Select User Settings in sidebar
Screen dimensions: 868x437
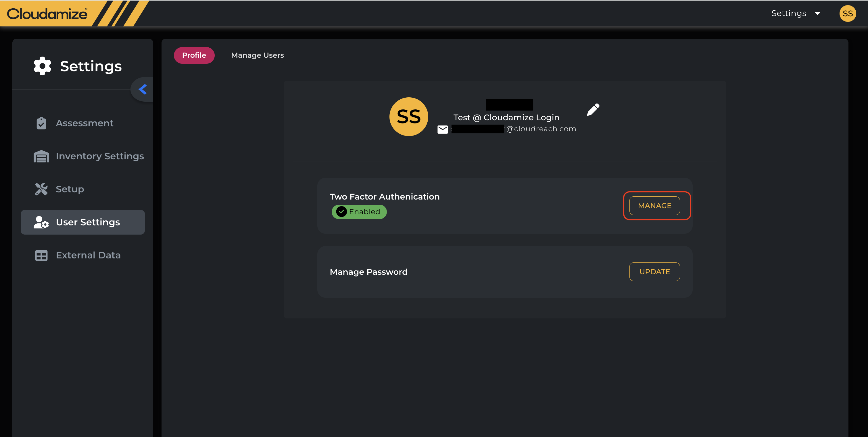tap(83, 222)
